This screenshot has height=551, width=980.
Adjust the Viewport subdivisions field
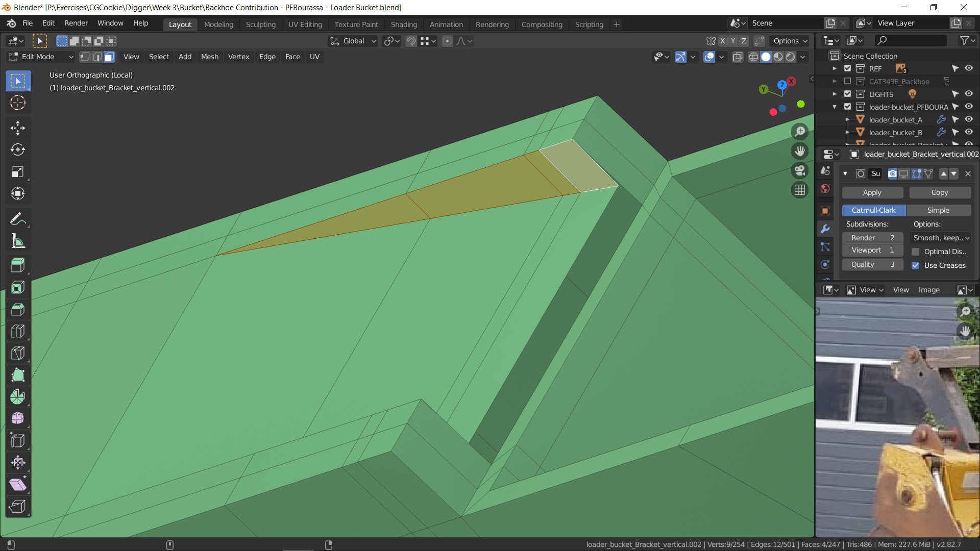click(872, 251)
